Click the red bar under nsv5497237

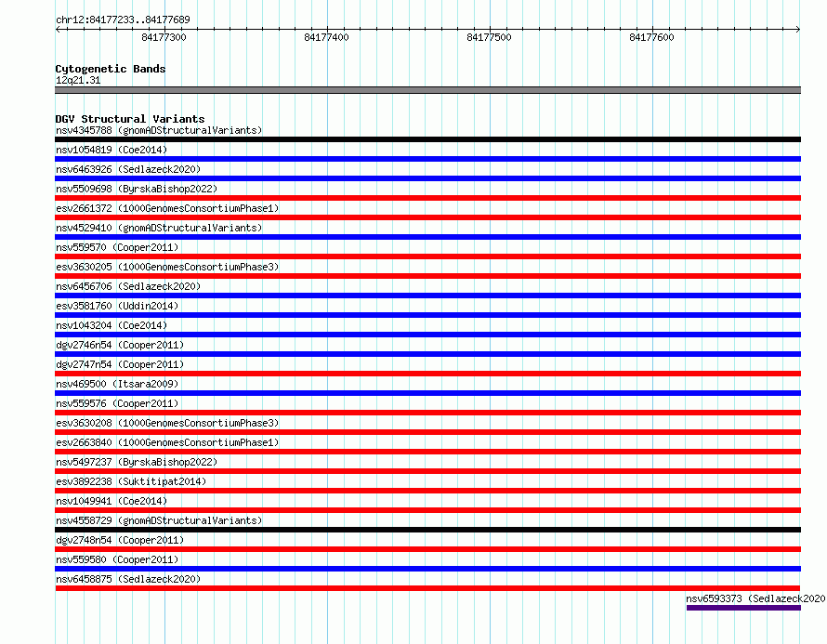pyautogui.click(x=427, y=471)
